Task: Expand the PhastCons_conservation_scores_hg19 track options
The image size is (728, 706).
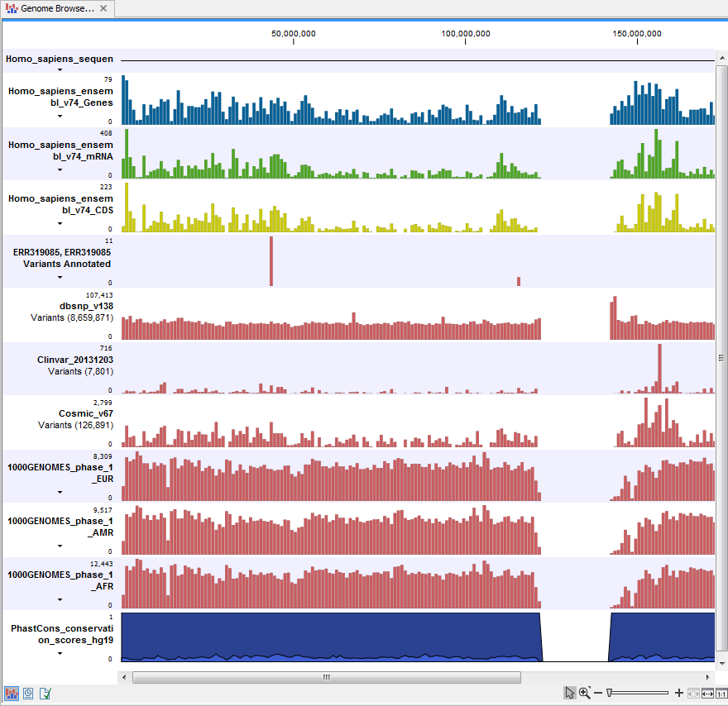Action: tap(58, 651)
